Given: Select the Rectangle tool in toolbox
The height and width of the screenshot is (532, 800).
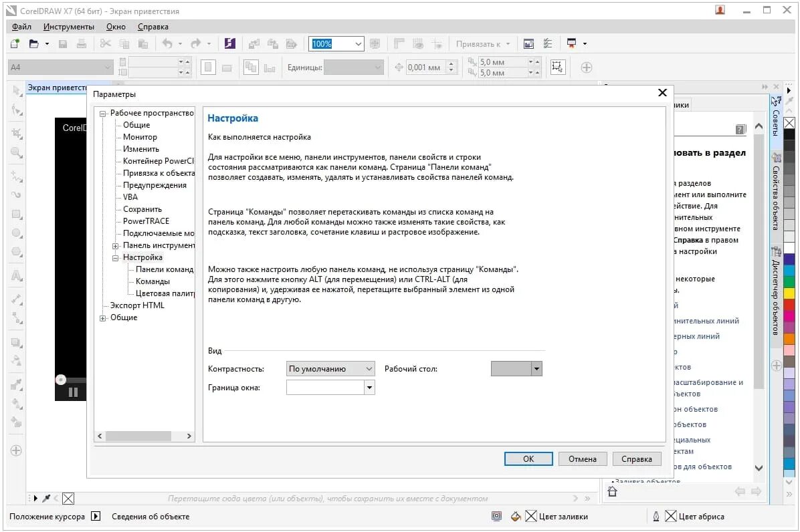Looking at the screenshot, I should [x=17, y=214].
